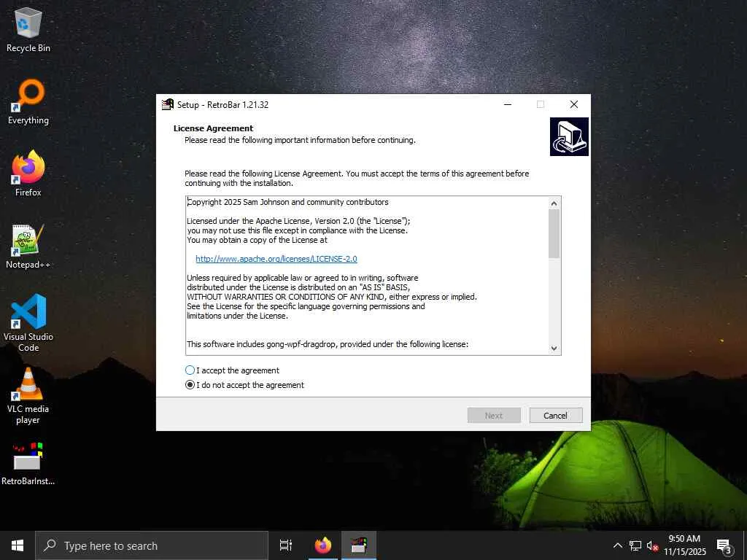The width and height of the screenshot is (747, 560).
Task: Click the disabled Next button
Action: pyautogui.click(x=494, y=415)
